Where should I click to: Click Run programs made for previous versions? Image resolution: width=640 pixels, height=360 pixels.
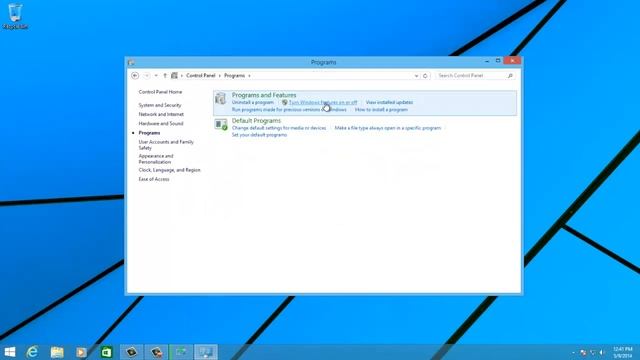[289, 110]
